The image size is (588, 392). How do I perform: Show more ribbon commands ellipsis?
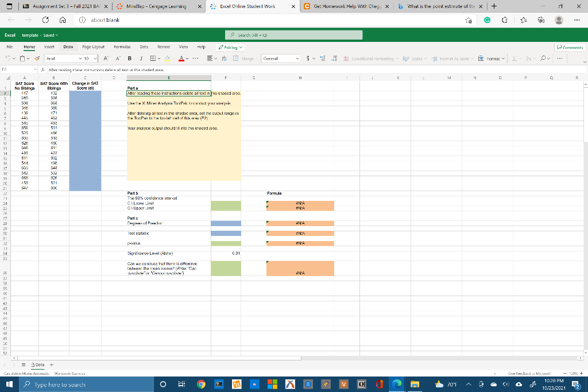(x=560, y=59)
